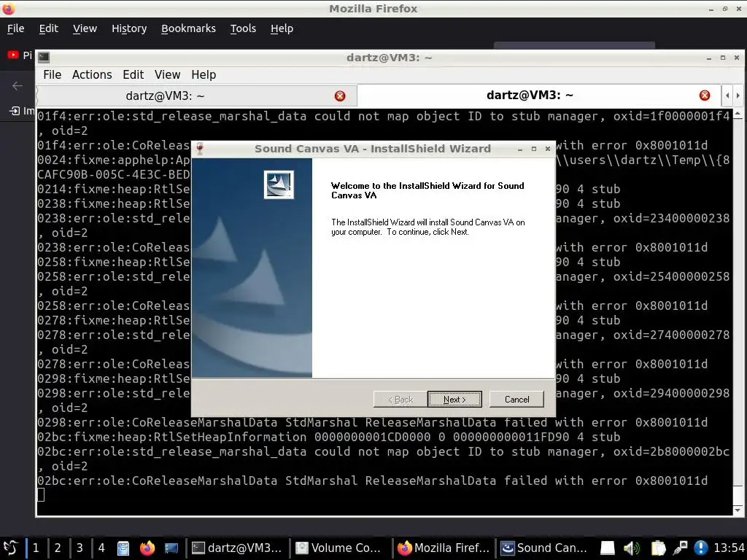Click terminal line '02bc:fixme:heap:RtlSetHeapInformation'
Screen dimensions: 747x560
172,437
